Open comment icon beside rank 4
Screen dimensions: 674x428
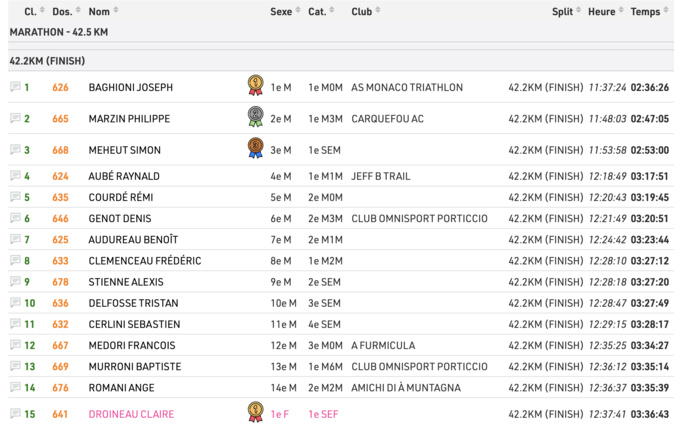15,176
